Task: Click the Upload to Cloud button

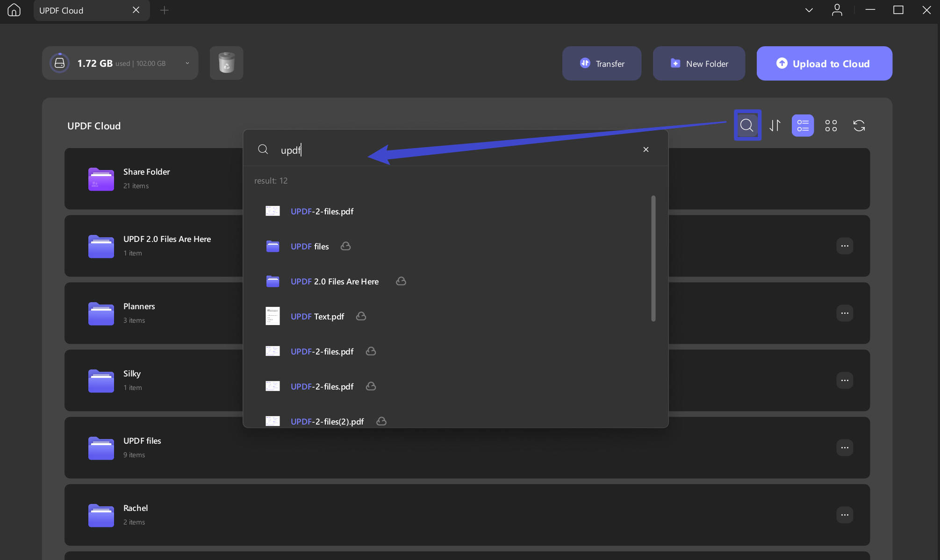Action: (824, 64)
